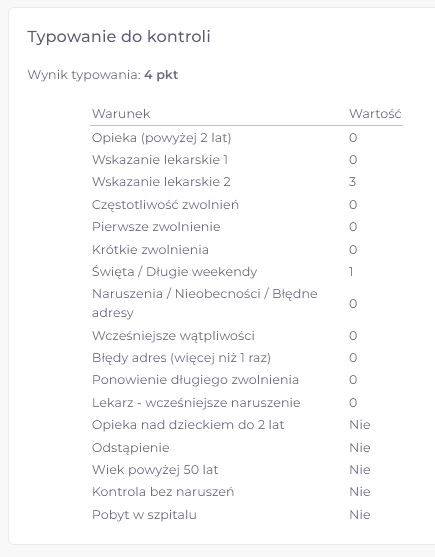Select the Krótkie zwolnienia row

(x=246, y=249)
